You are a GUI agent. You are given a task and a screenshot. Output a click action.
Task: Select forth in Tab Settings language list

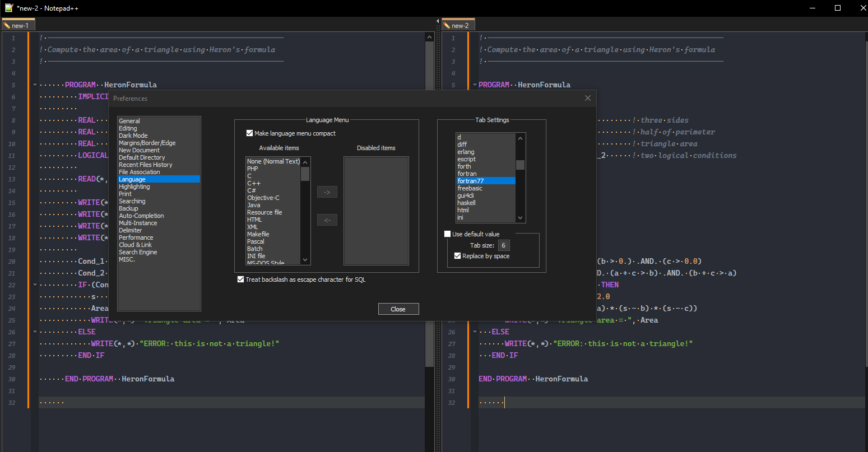click(x=486, y=166)
